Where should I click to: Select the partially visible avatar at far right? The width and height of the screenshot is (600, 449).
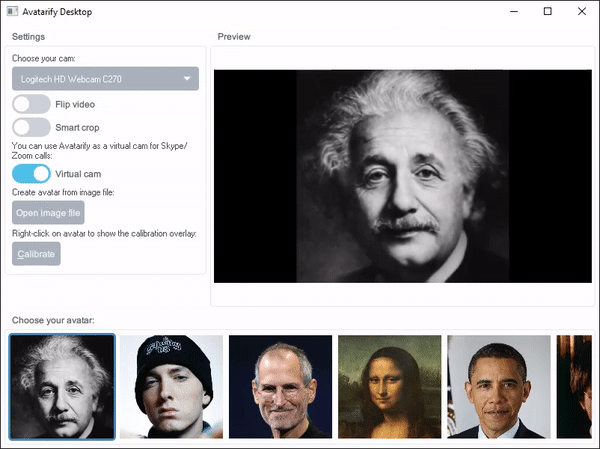tap(574, 387)
